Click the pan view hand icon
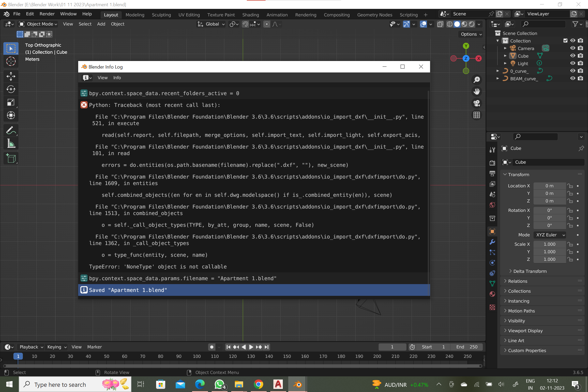Screen dimensions: 588x392 click(477, 91)
